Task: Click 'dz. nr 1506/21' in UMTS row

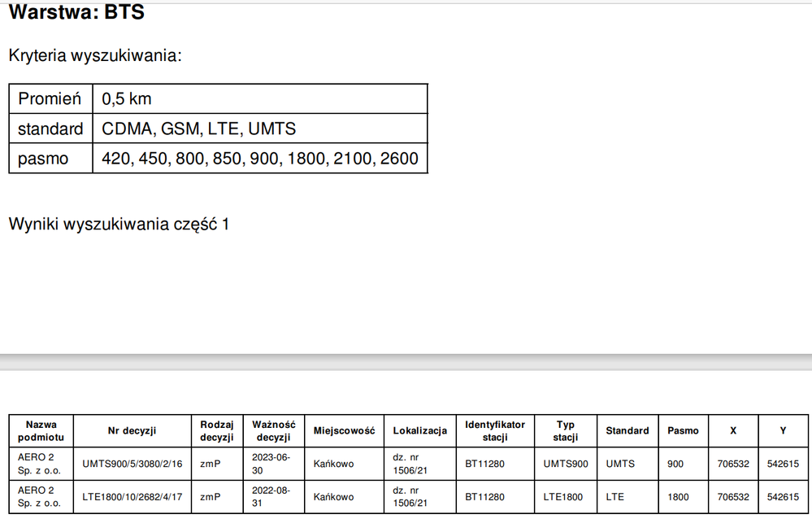Action: point(410,464)
